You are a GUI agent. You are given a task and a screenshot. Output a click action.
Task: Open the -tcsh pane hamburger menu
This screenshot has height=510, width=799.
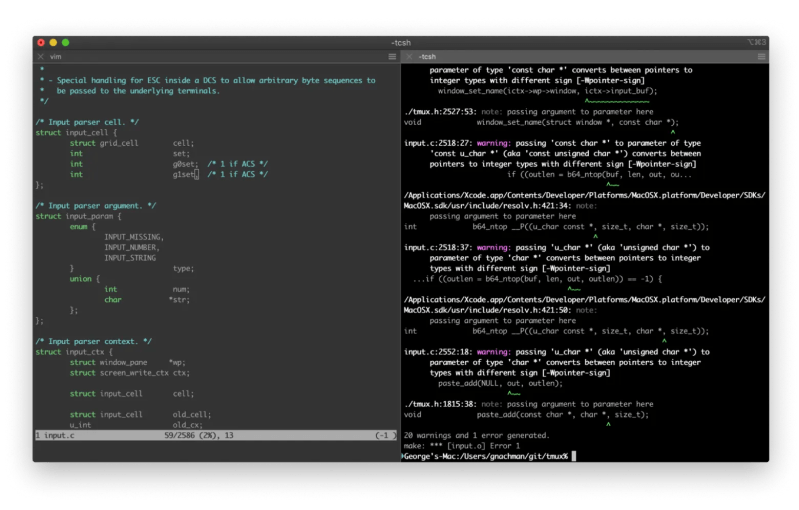point(761,57)
